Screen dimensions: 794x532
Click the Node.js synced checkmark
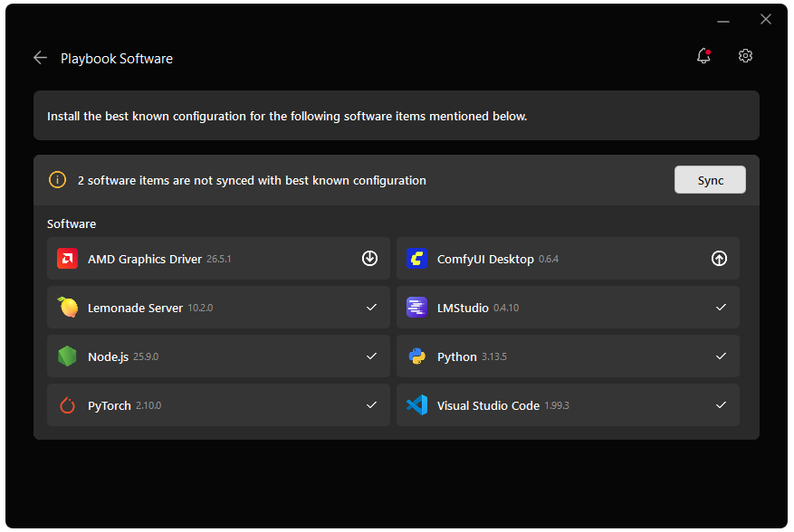(371, 356)
